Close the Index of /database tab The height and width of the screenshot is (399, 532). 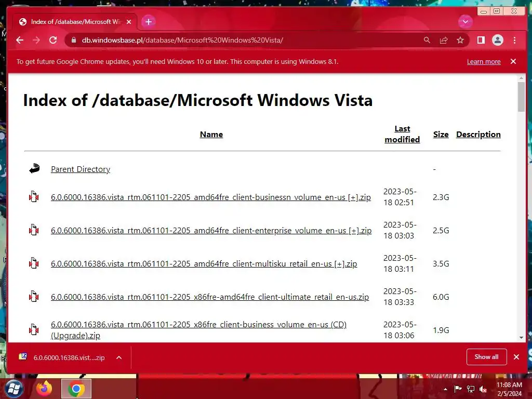click(x=129, y=22)
